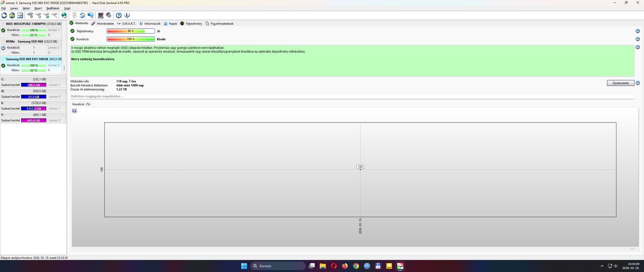This screenshot has height=272, width=644.
Task: Switch to the S.M.A.R.T. tab
Action: [126, 24]
